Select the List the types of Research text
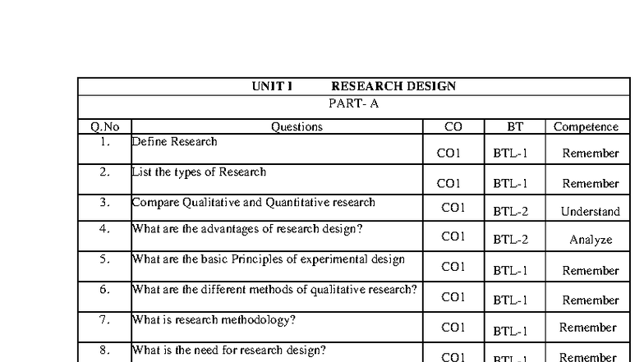Image resolution: width=644 pixels, height=362 pixels. (199, 172)
